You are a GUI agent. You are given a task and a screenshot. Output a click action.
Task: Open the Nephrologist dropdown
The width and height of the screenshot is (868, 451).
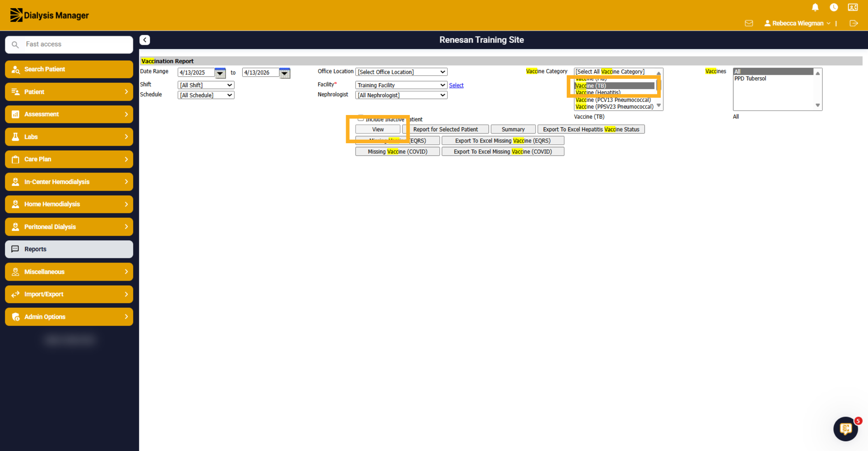tap(401, 95)
